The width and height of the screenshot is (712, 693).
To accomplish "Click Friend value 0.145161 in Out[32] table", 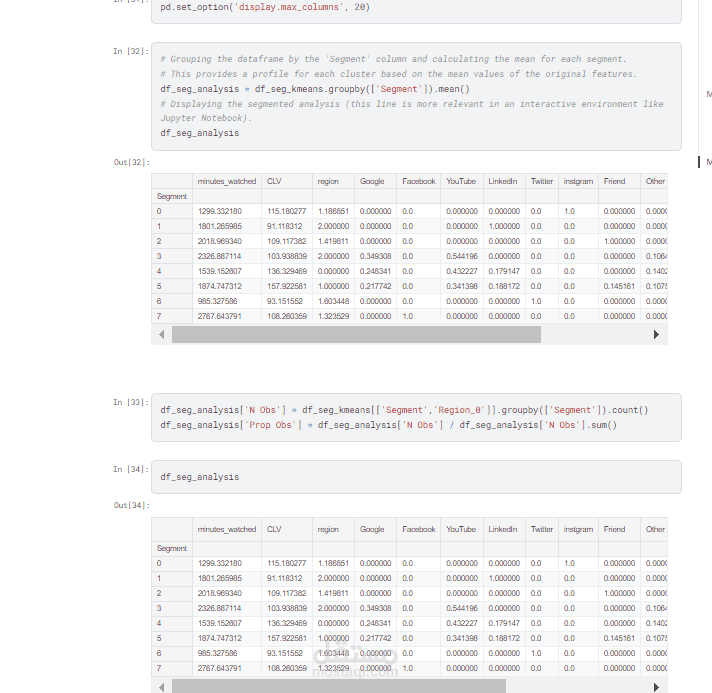I will (x=619, y=286).
